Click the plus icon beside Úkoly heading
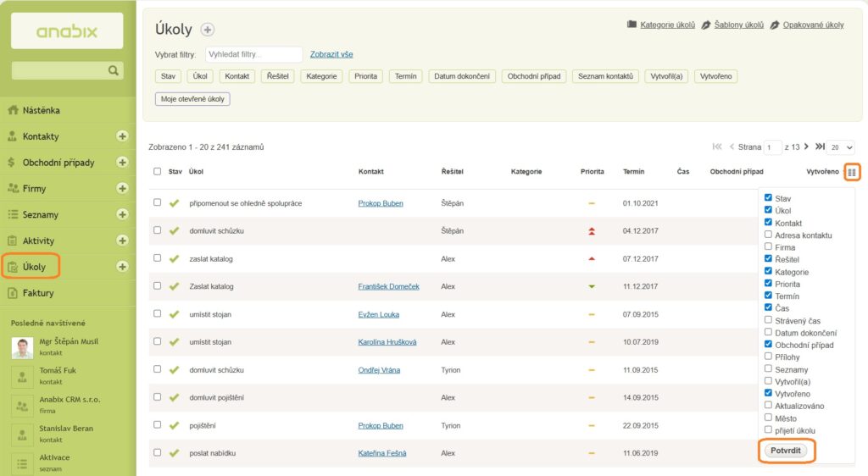868x476 pixels. [x=208, y=30]
